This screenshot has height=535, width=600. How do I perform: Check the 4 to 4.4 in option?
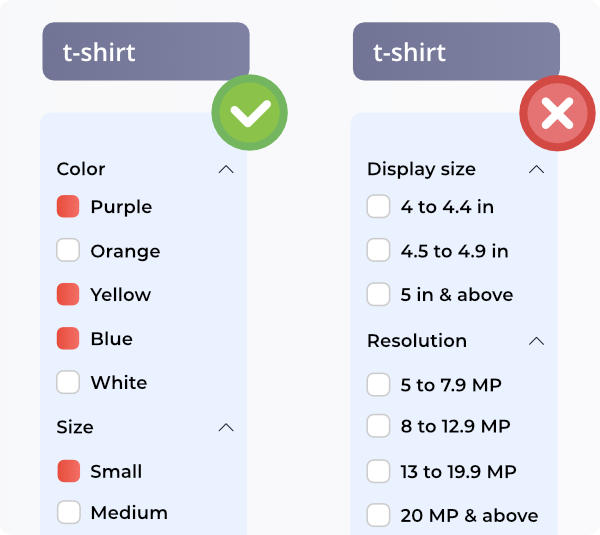point(378,207)
